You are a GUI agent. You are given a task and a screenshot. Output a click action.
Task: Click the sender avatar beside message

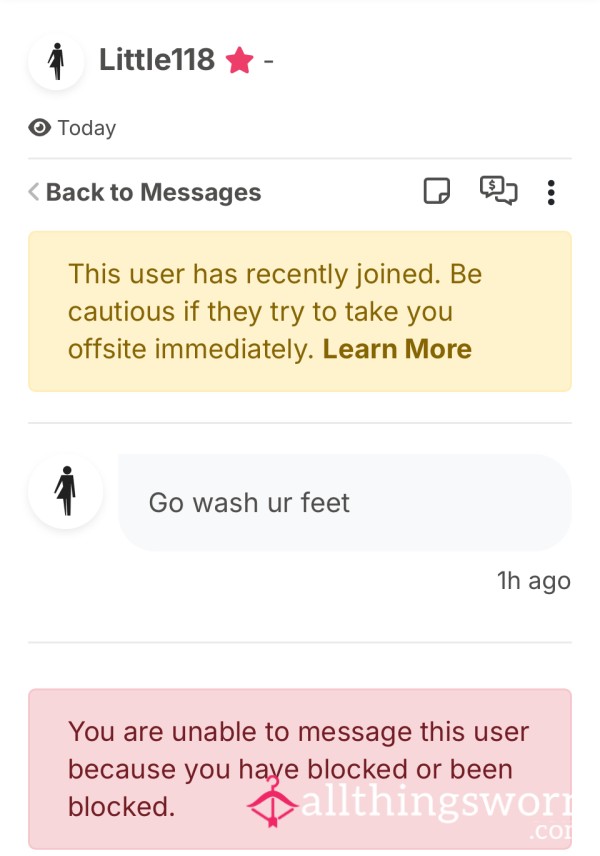point(66,491)
